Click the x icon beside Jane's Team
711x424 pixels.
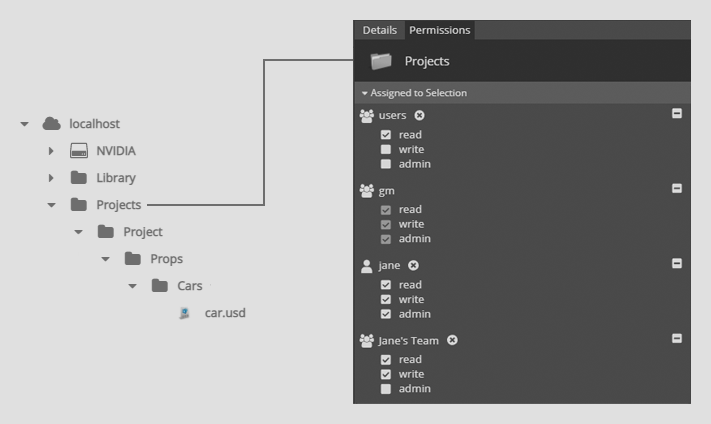coord(452,340)
